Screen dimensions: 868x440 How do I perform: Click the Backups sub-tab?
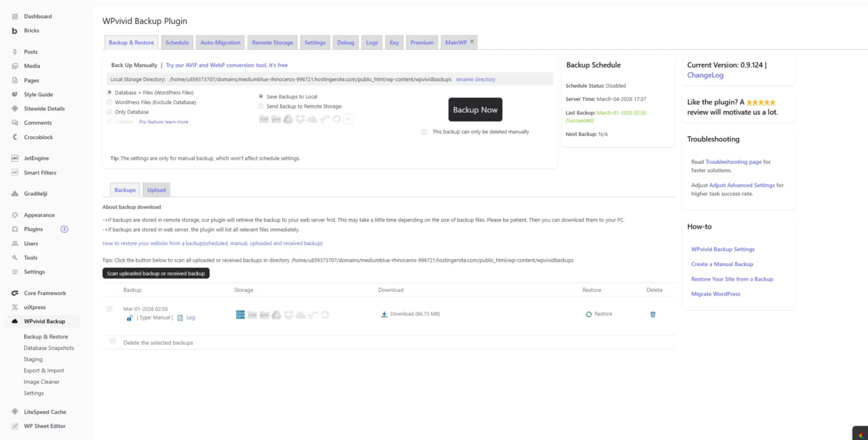point(125,190)
